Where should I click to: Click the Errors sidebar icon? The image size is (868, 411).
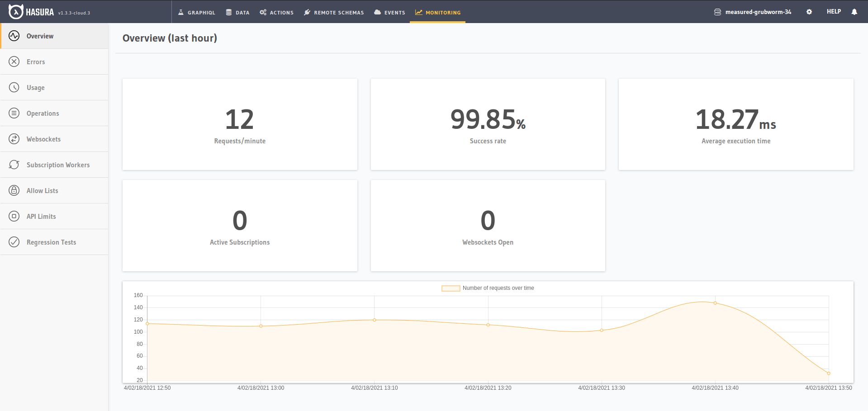[x=14, y=61]
